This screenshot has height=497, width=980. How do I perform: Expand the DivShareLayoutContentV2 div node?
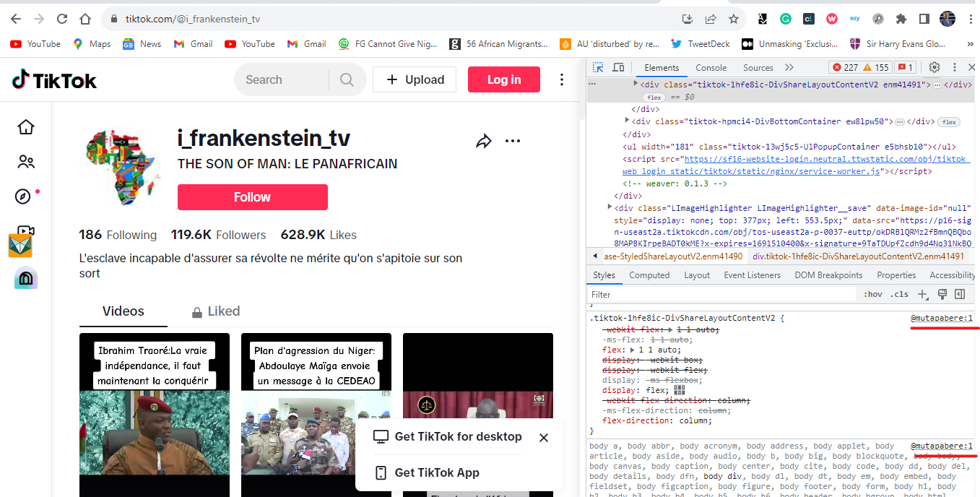click(636, 84)
